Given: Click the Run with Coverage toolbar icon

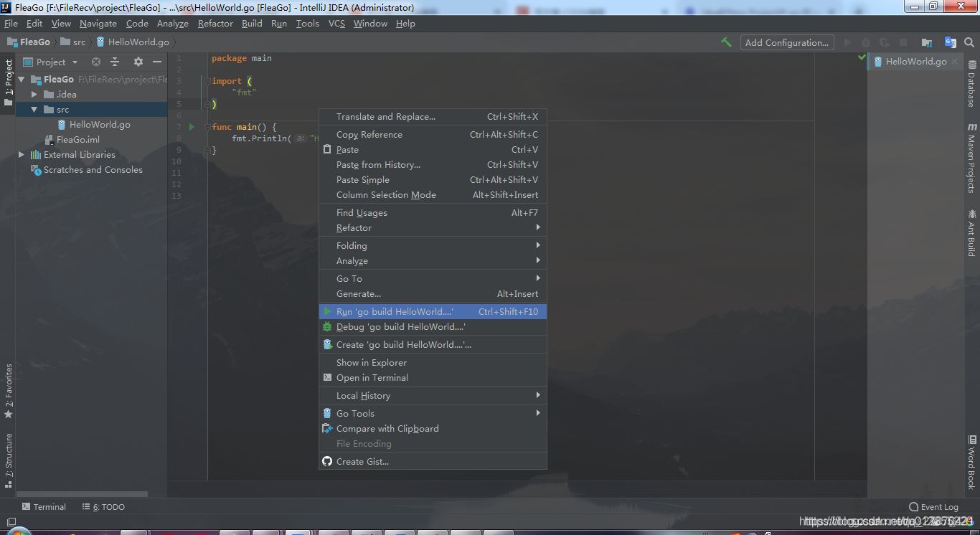Looking at the screenshot, I should click(885, 42).
